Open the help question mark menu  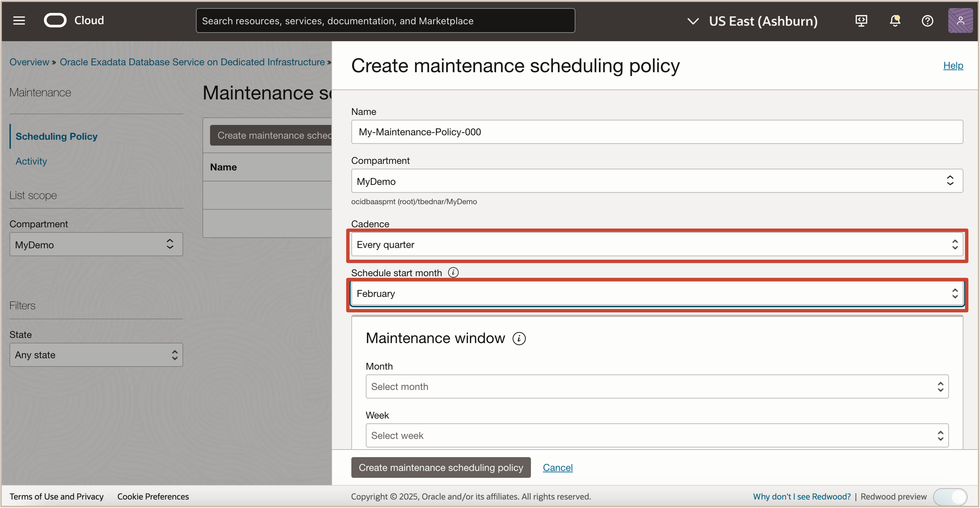click(x=927, y=21)
